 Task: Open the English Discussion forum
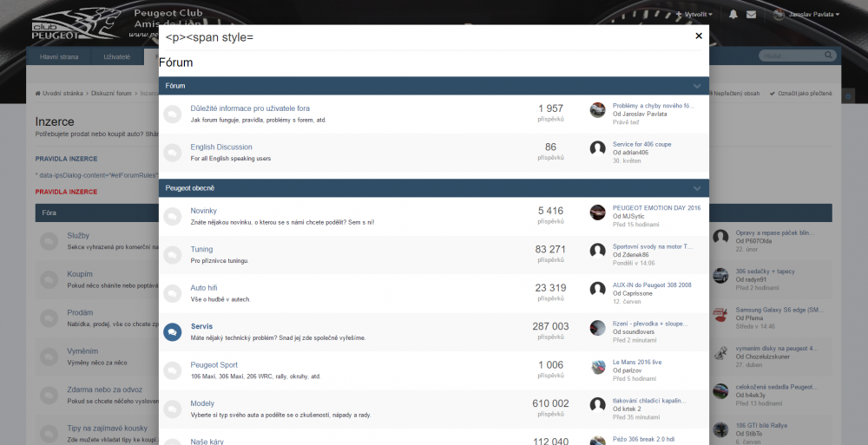click(221, 147)
